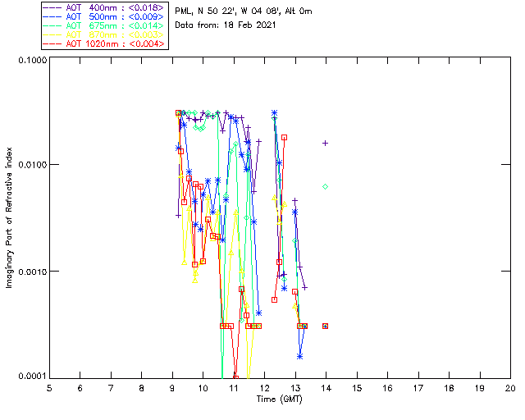
Task: Click the x-axis tick label 13
Action: coord(295,389)
